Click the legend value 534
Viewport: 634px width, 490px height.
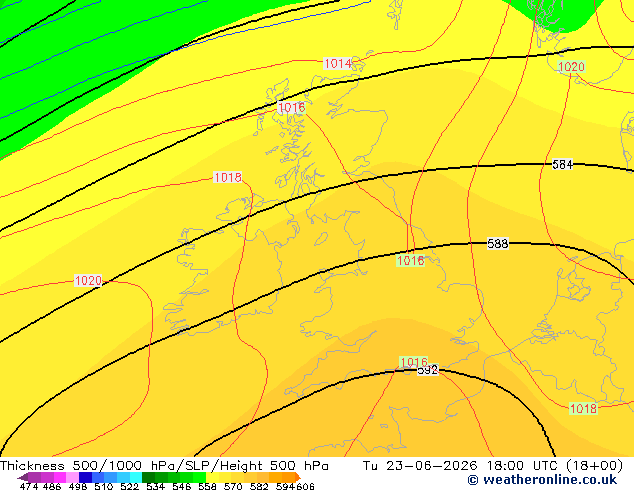[155, 486]
